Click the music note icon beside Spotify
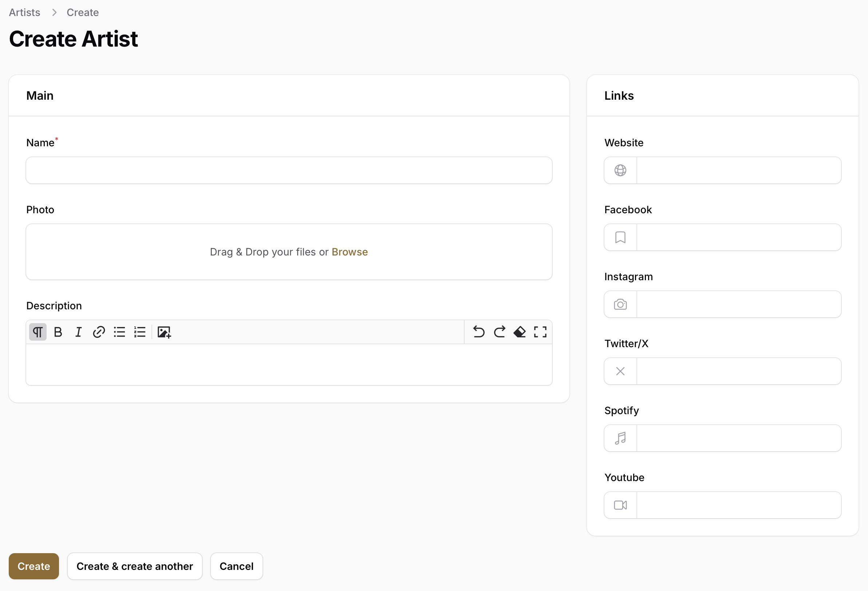Image resolution: width=868 pixels, height=591 pixels. pos(620,438)
